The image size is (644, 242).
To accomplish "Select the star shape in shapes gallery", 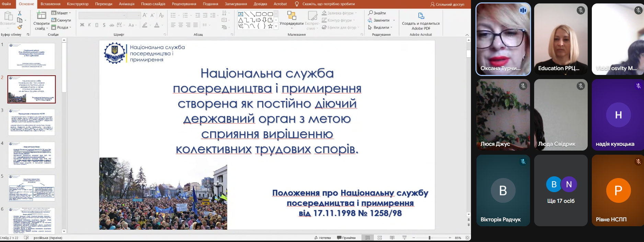I will click(271, 26).
